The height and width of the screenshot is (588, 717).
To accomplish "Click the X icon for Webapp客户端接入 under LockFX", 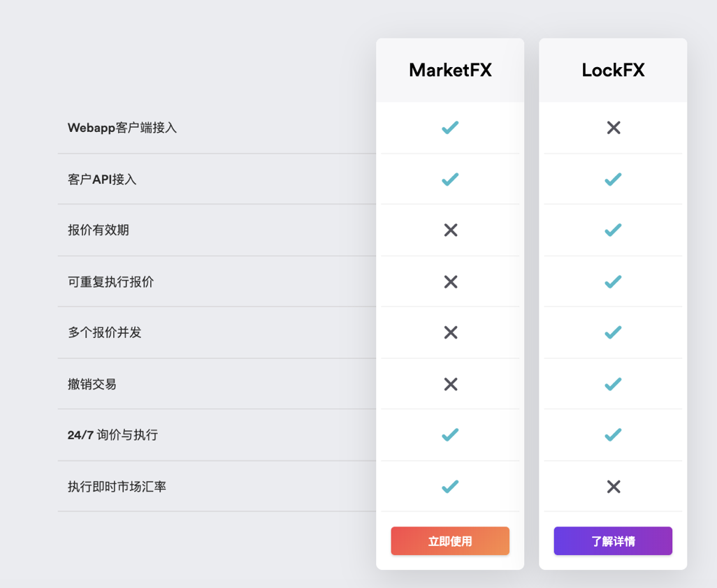I will pos(613,128).
